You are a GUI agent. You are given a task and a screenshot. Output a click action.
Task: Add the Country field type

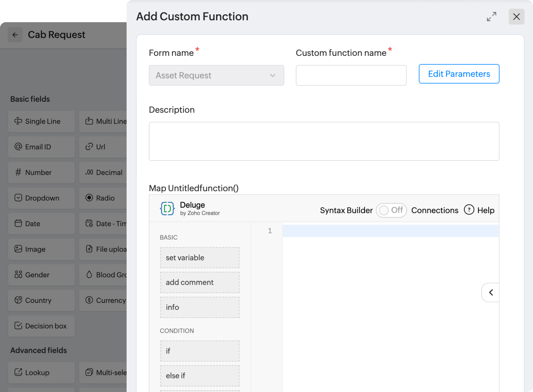point(41,300)
